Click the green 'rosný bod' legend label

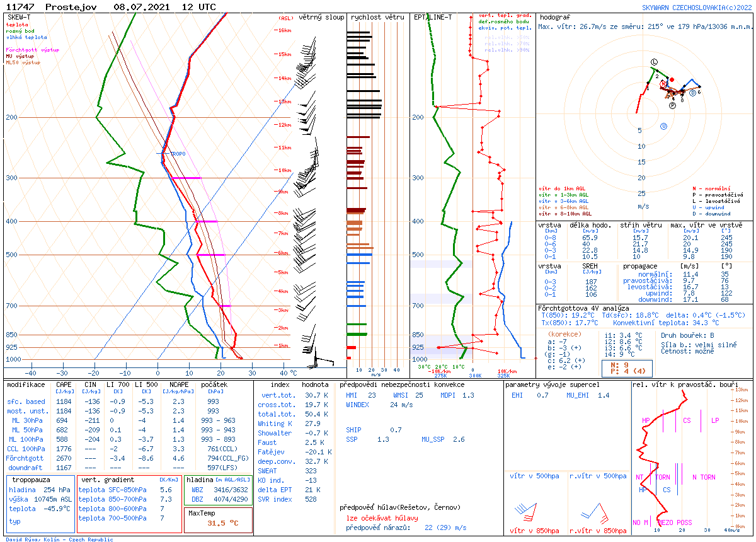tap(20, 31)
